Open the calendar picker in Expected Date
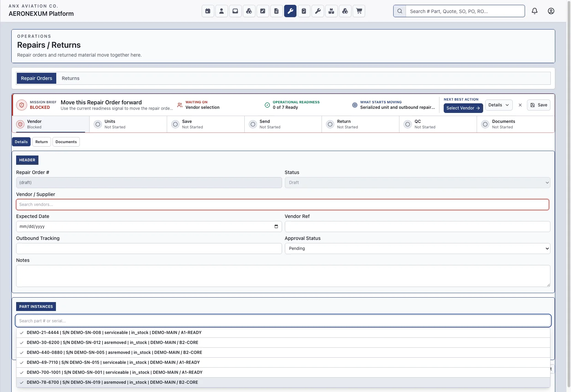The image size is (571, 392). [x=276, y=227]
